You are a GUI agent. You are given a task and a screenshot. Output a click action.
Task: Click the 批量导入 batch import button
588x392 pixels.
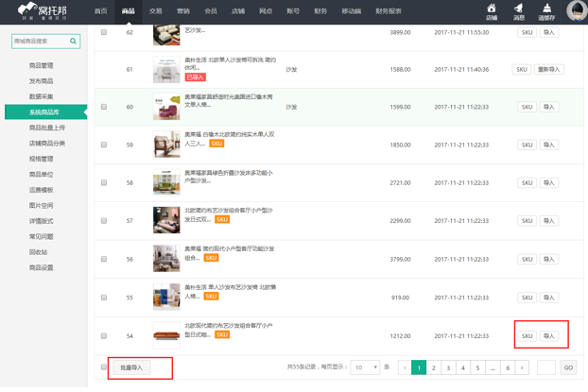[131, 367]
